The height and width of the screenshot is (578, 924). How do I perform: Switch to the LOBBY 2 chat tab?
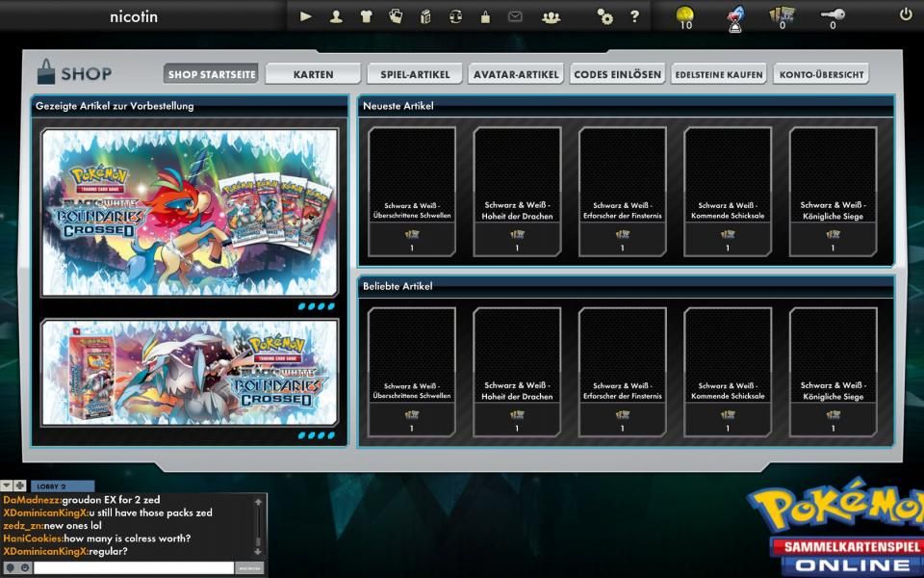63,486
